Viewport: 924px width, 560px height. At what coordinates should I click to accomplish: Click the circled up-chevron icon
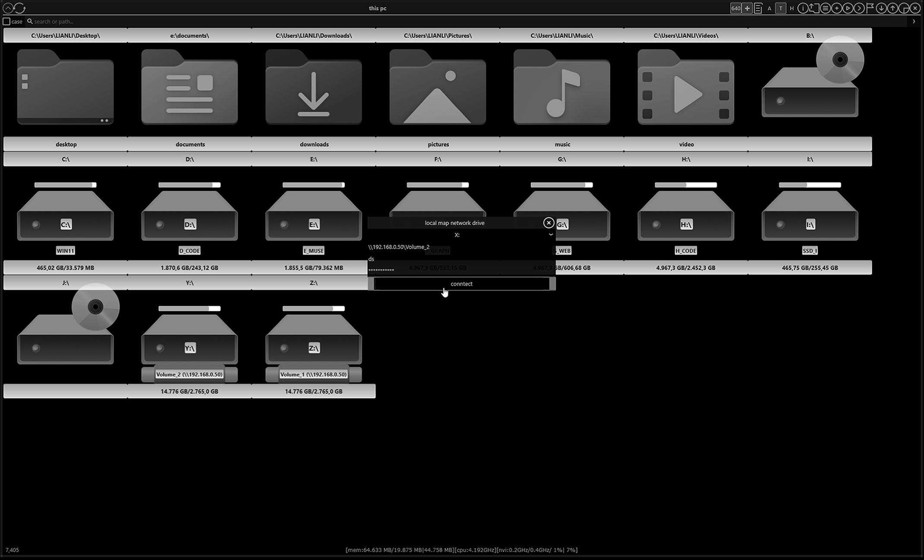[x=7, y=8]
